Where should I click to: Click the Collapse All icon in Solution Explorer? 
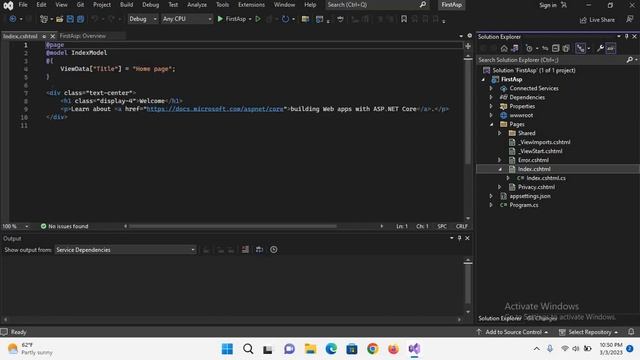click(556, 49)
